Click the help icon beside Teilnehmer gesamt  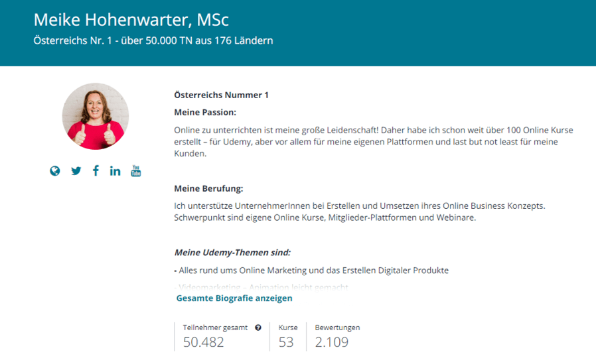tap(258, 328)
